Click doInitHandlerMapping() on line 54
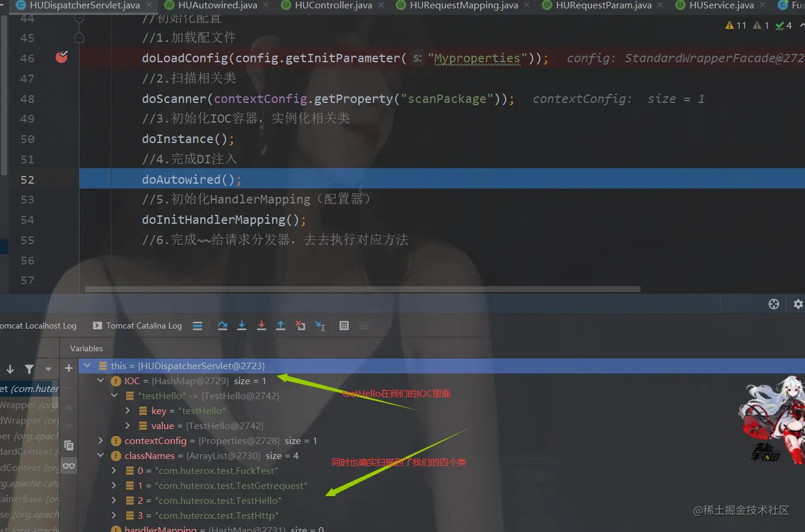The height and width of the screenshot is (532, 805). [x=224, y=220]
